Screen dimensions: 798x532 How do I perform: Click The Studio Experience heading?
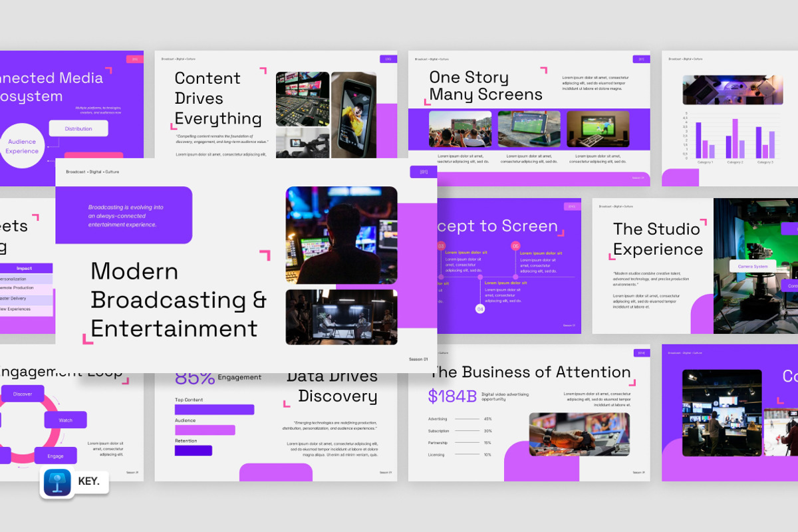point(658,239)
